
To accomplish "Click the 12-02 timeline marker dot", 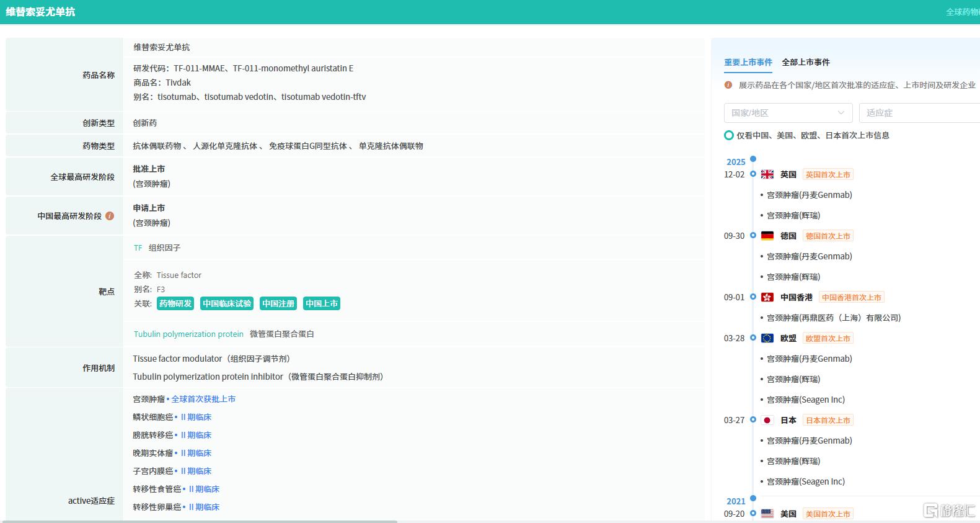I will click(753, 174).
